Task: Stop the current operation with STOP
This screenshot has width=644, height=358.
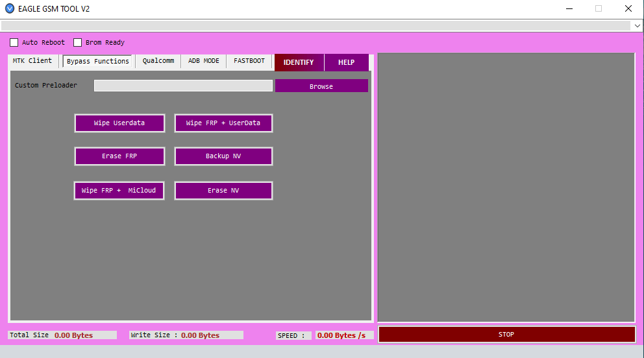Action: (x=506, y=334)
